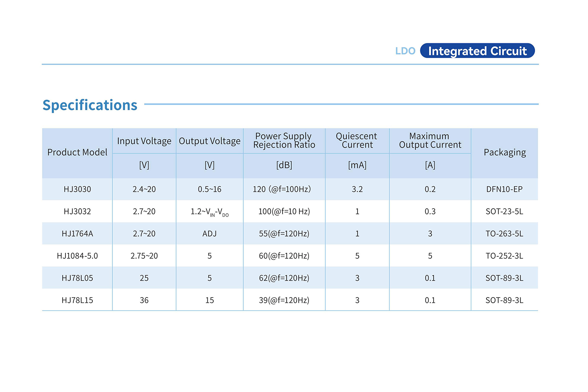Screen dimensions: 588x392
Task: Select the DFN10-EP packaging cell
Action: 504,189
